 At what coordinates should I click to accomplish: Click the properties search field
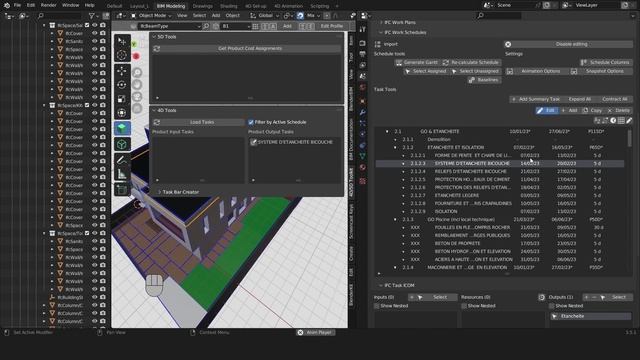[499, 16]
